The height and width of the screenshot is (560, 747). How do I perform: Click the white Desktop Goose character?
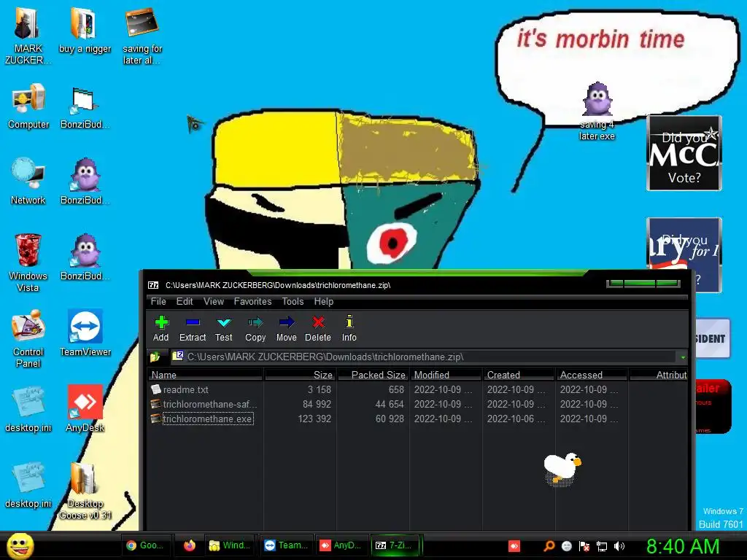pos(562,469)
